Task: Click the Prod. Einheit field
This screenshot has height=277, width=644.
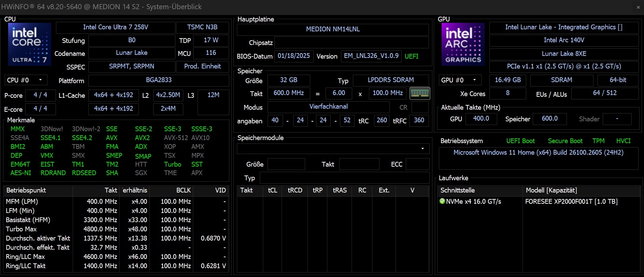Action: click(202, 66)
